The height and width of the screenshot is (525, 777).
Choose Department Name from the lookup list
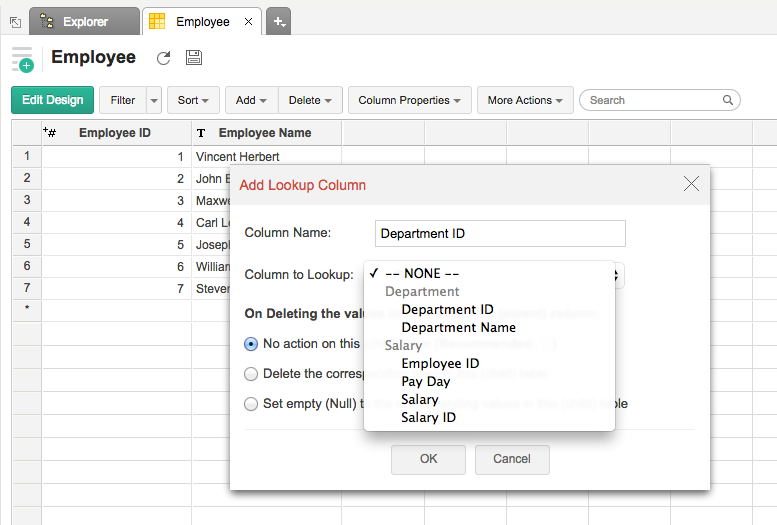(458, 327)
